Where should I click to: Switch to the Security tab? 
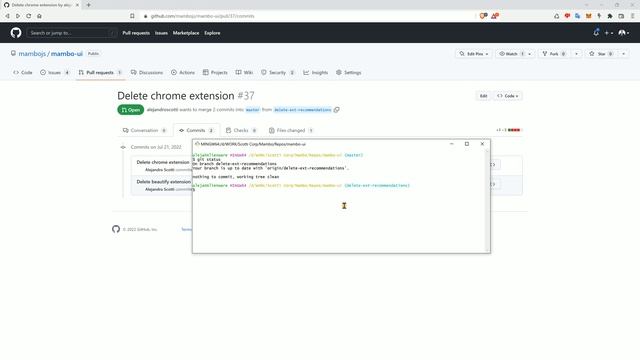point(278,72)
